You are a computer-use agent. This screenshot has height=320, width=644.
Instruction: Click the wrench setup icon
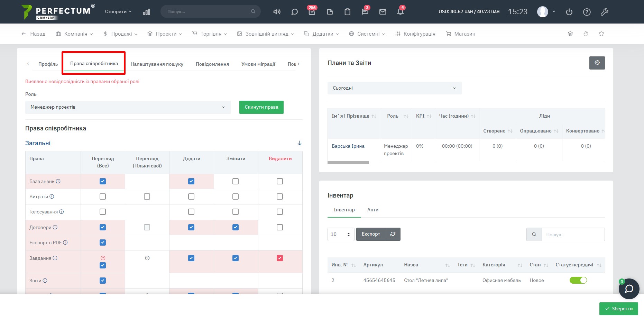[604, 12]
